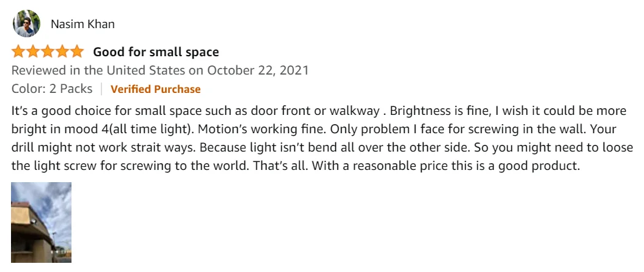The image size is (644, 272).
Task: Open the "Good for small space" review title
Action: coord(156,52)
